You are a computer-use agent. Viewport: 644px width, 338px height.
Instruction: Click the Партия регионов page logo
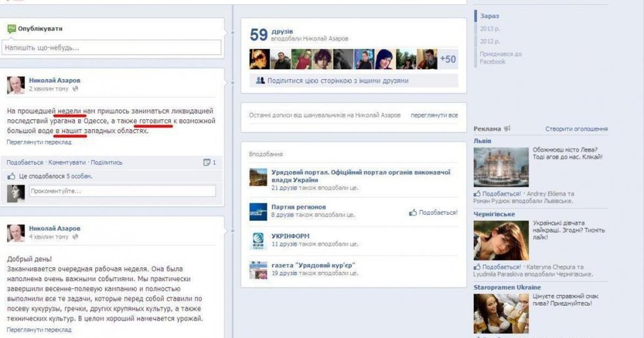258,212
